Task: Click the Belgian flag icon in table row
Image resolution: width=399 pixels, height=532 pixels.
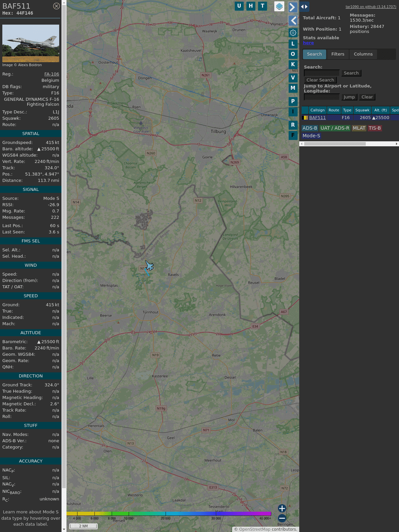Action: point(305,118)
